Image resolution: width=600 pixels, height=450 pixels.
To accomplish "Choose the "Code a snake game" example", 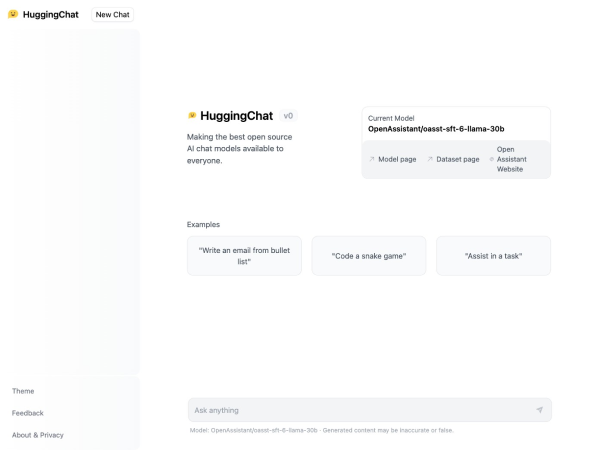I will tap(369, 256).
